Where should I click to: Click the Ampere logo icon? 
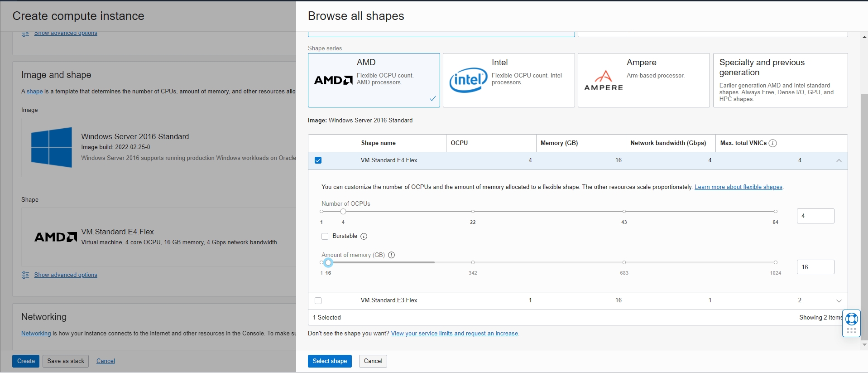click(603, 81)
